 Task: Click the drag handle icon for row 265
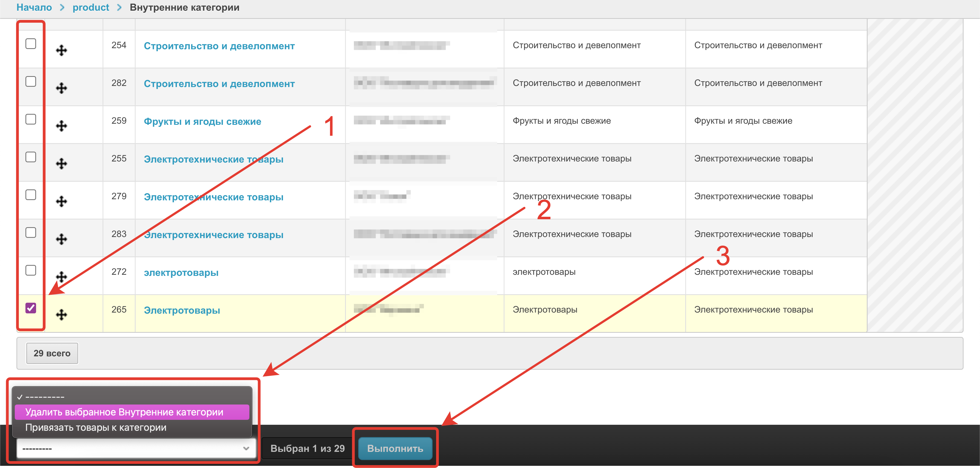tap(61, 314)
